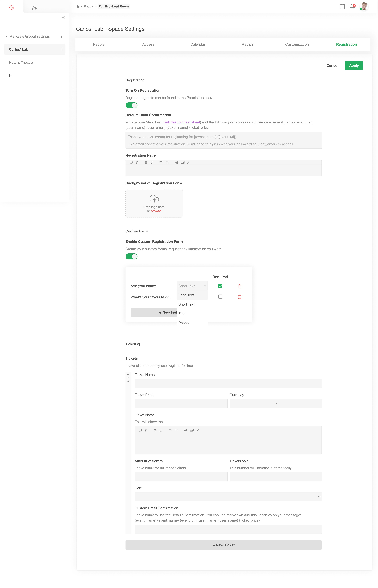Focus the Default Email Confirmation text area
Screen dimensions: 378x588
tap(224, 140)
